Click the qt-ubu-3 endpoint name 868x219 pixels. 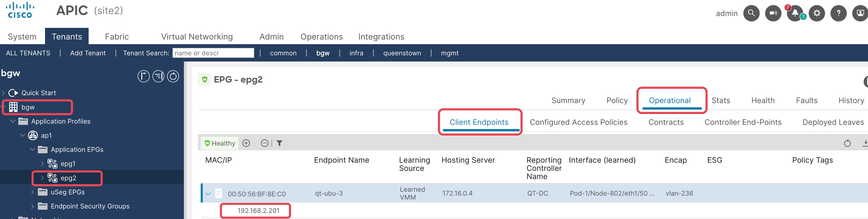coord(329,193)
